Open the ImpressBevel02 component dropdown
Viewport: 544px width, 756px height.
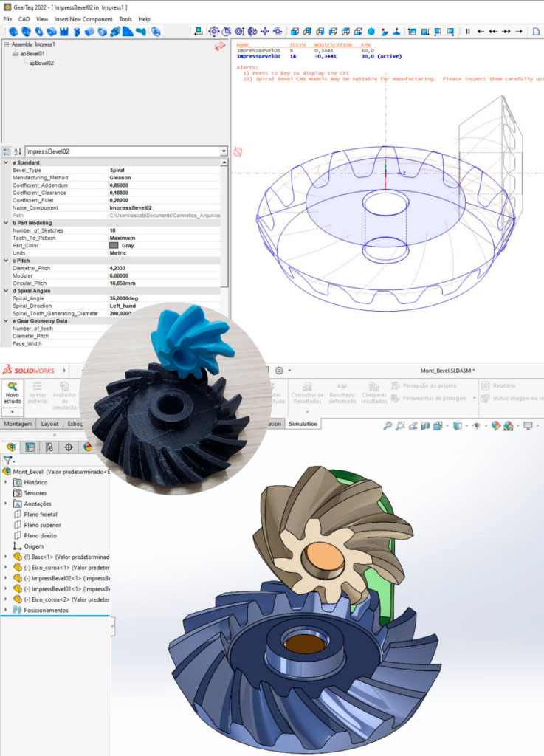[224, 151]
